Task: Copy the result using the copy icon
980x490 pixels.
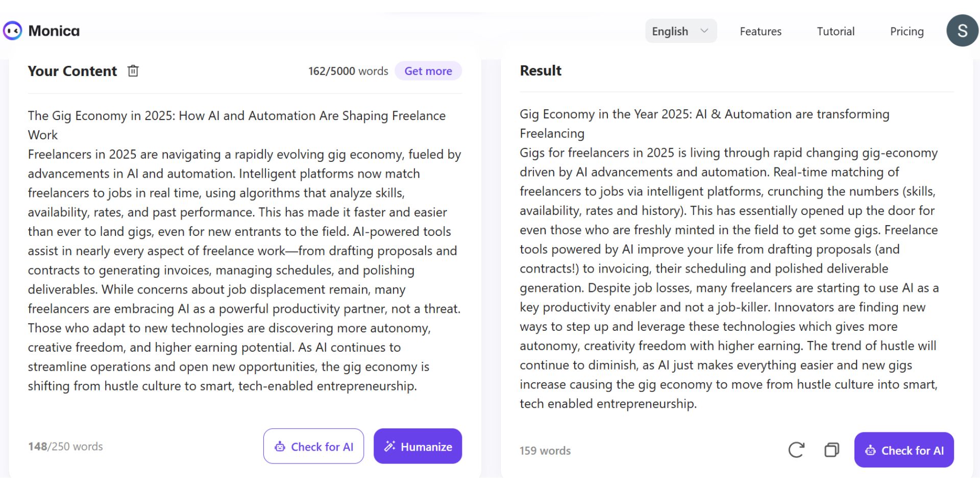Action: coord(831,450)
